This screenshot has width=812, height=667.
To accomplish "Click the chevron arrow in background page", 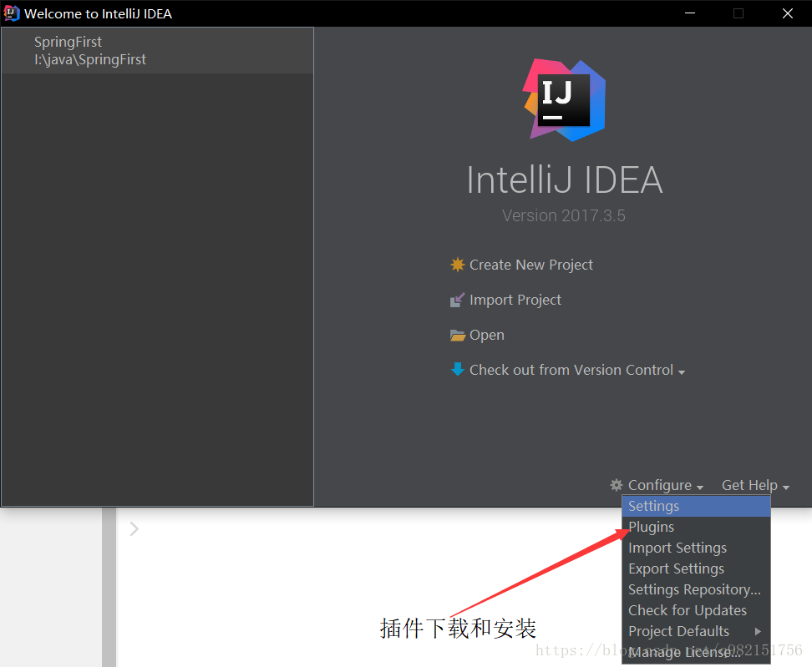I will (134, 528).
